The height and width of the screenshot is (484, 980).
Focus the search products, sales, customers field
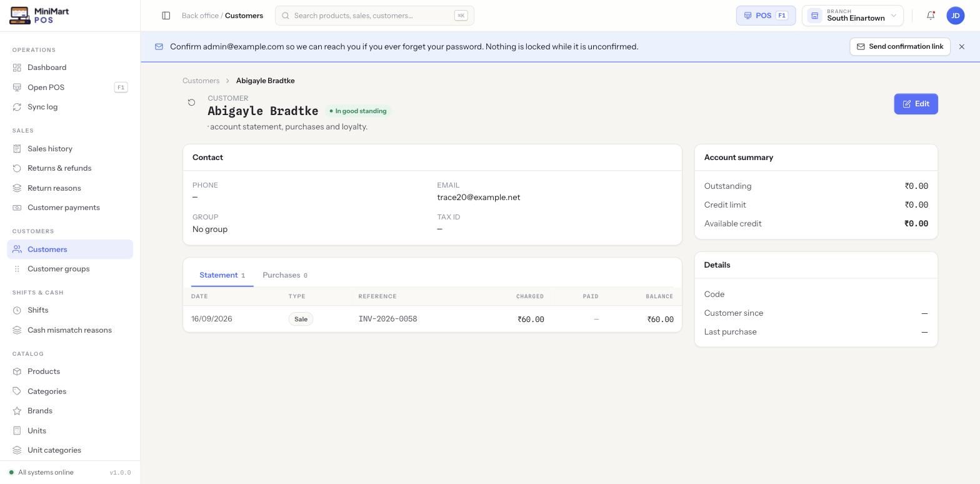coord(374,16)
